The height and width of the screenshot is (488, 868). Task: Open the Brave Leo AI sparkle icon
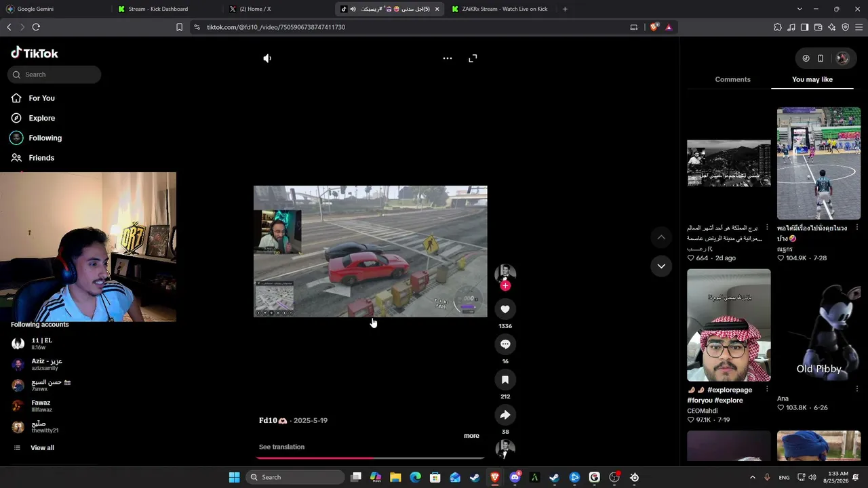pos(832,27)
